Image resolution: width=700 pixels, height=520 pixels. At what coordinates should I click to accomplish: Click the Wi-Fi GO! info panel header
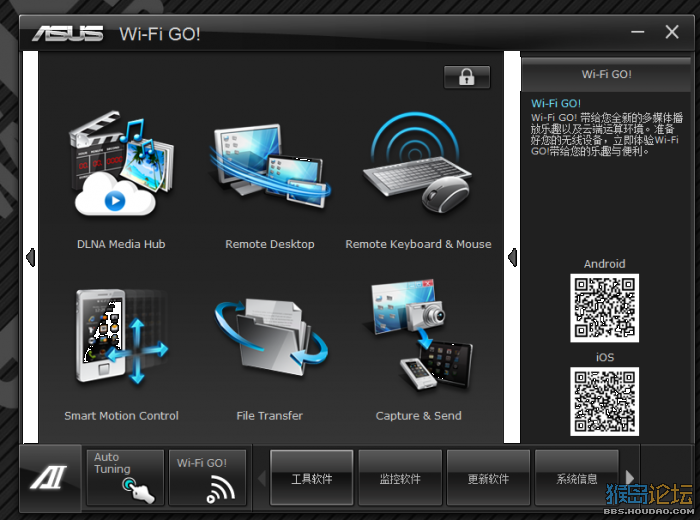click(606, 74)
